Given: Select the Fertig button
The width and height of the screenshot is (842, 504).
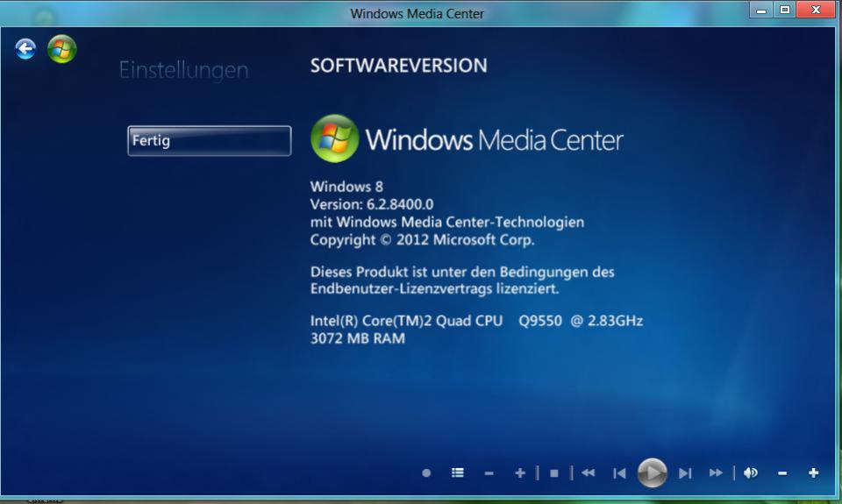Looking at the screenshot, I should [210, 140].
